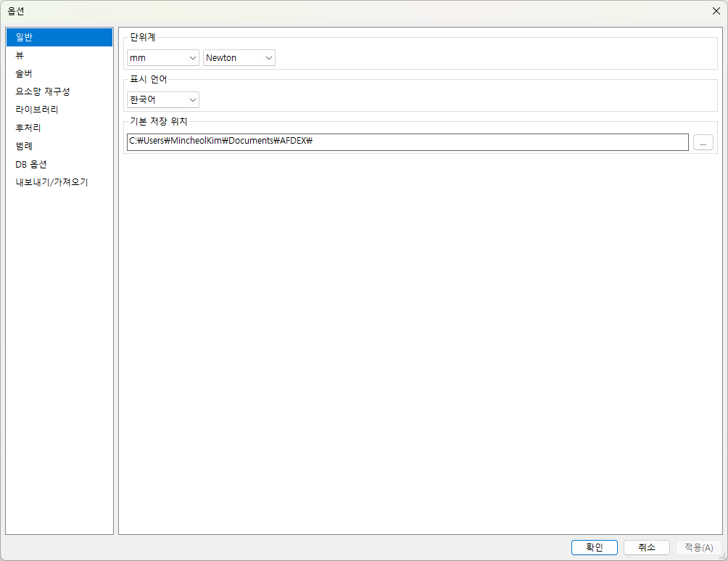
Task: Close the 옵션 dialog window
Action: [716, 11]
